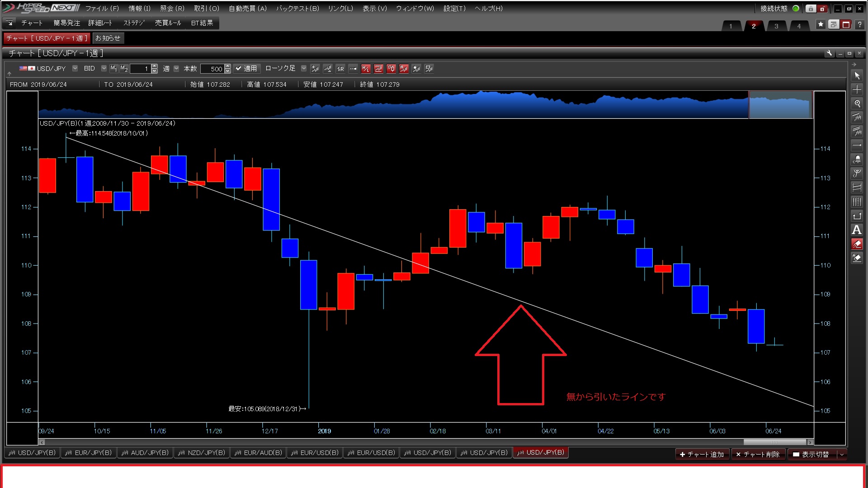The width and height of the screenshot is (868, 488).
Task: Select the alert bell tool
Action: (857, 160)
